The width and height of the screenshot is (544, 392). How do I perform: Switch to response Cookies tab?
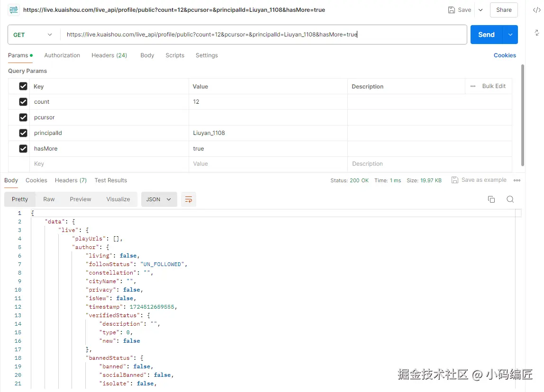(x=36, y=180)
